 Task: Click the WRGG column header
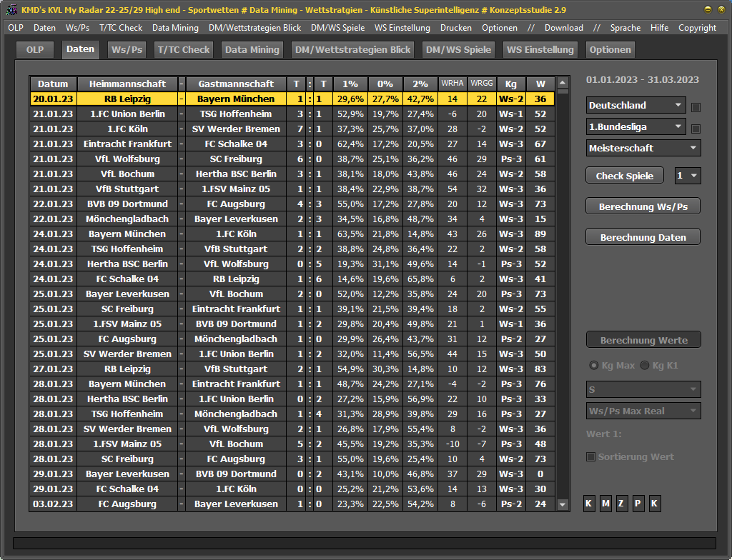click(482, 84)
